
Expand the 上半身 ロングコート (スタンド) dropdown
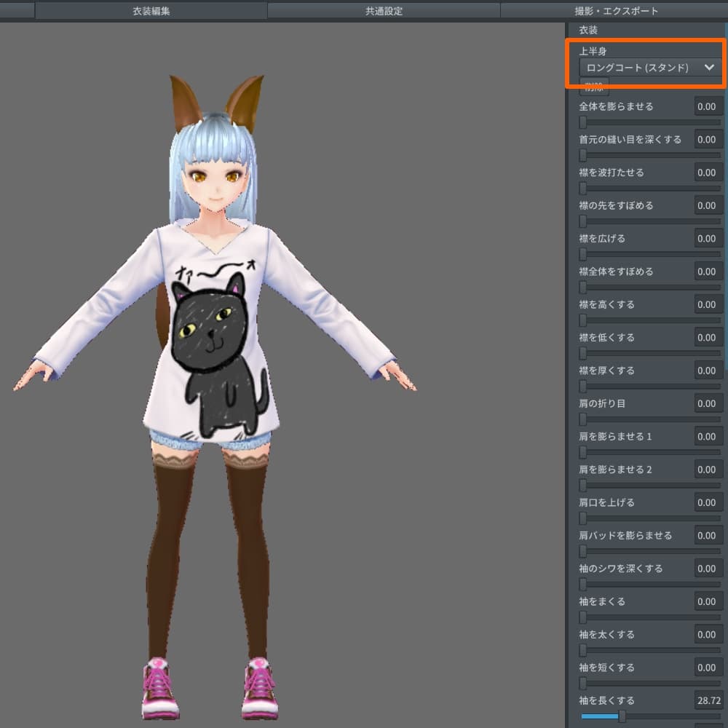tap(648, 68)
